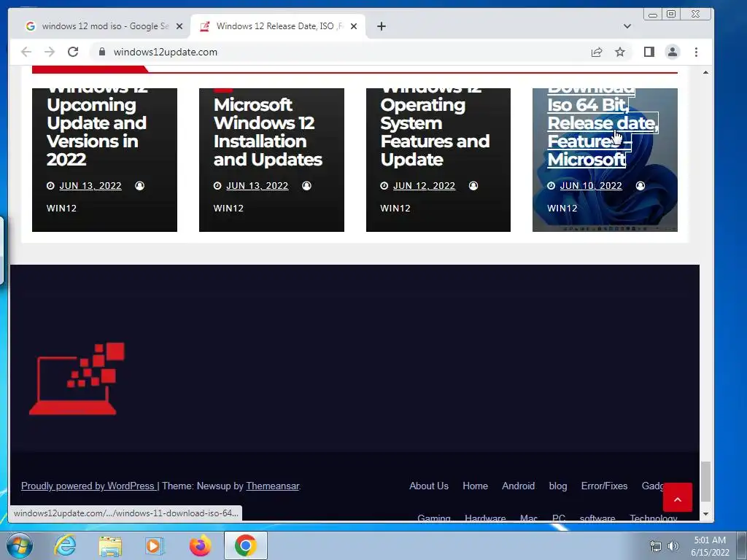The width and height of the screenshot is (747, 560).
Task: Open Windows Media Player taskbar icon
Action: (155, 545)
